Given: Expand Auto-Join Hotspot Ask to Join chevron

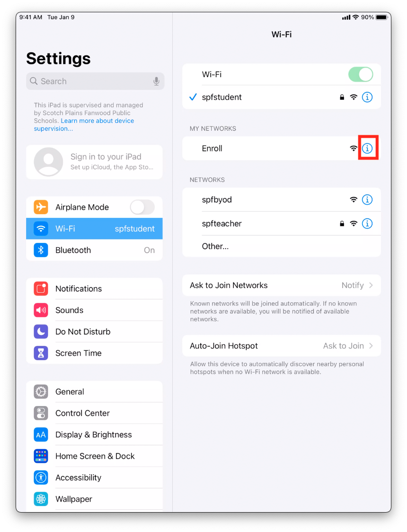Looking at the screenshot, I should (371, 346).
